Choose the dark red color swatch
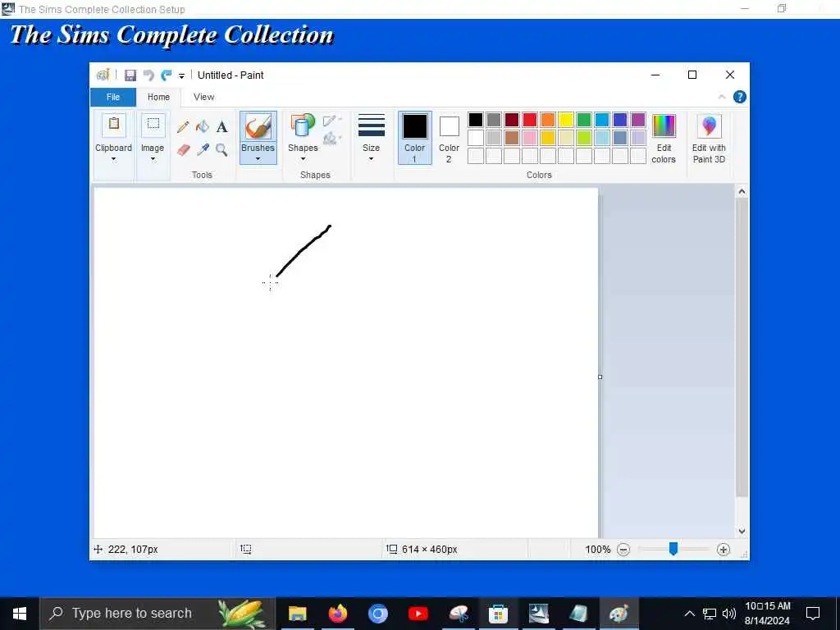Image resolution: width=840 pixels, height=630 pixels. click(x=512, y=120)
